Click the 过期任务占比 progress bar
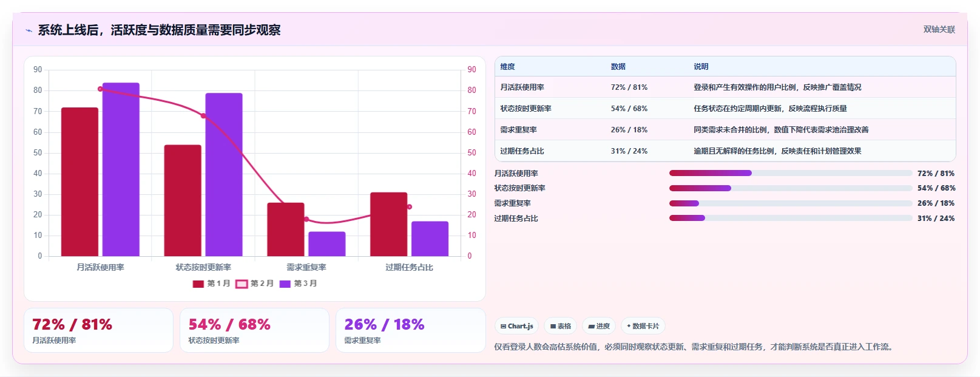The height and width of the screenshot is (377, 980). click(791, 218)
